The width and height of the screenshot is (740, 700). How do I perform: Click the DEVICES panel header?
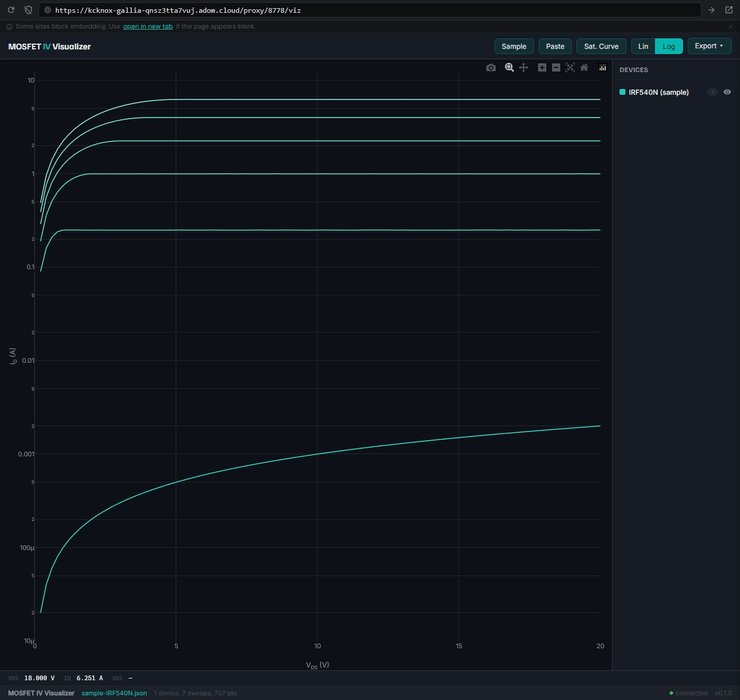click(634, 70)
